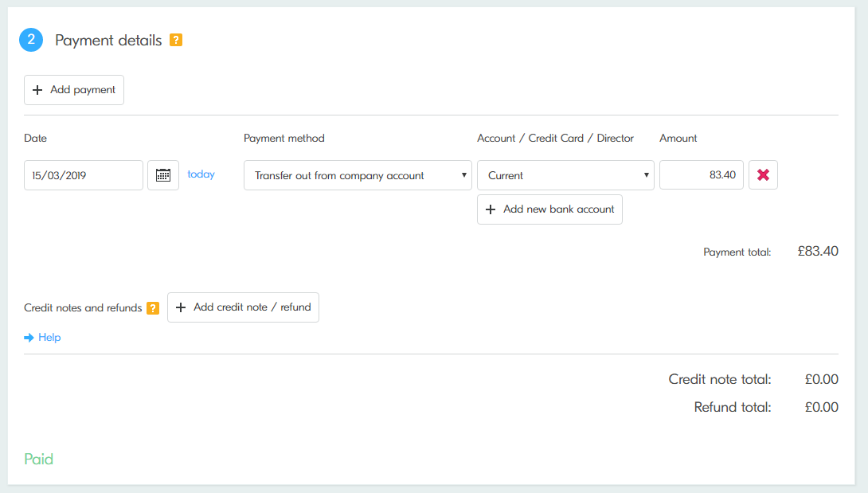Click Add credit note / refund button

click(243, 307)
